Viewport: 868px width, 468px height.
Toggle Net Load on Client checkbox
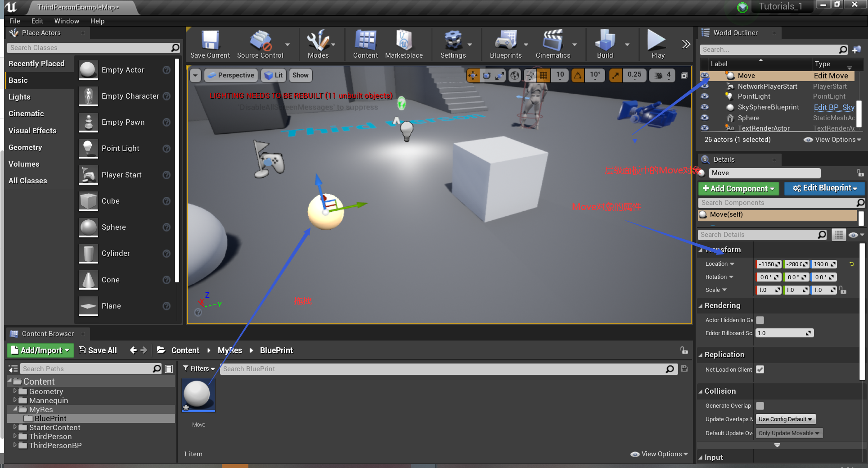point(760,369)
